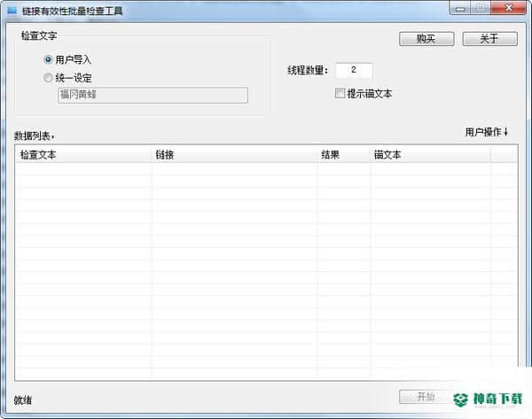Image resolution: width=532 pixels, height=419 pixels.
Task: Sort by 锚文本 column header
Action: pyautogui.click(x=430, y=155)
